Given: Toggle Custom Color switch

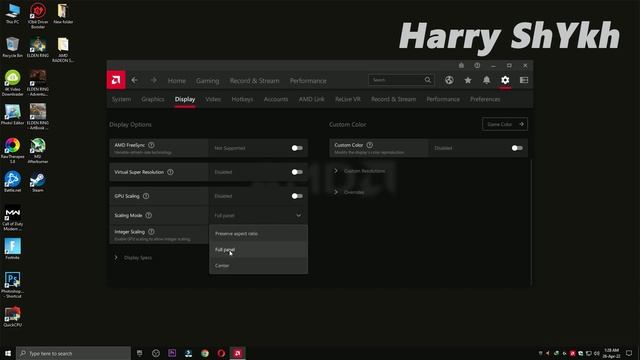Looking at the screenshot, I should click(517, 148).
